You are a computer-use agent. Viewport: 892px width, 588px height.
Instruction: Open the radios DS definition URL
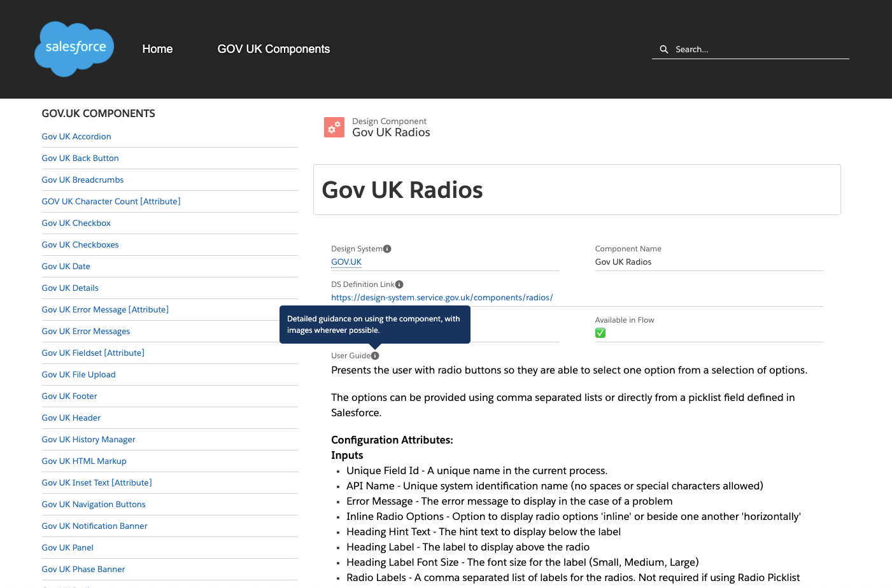[442, 297]
